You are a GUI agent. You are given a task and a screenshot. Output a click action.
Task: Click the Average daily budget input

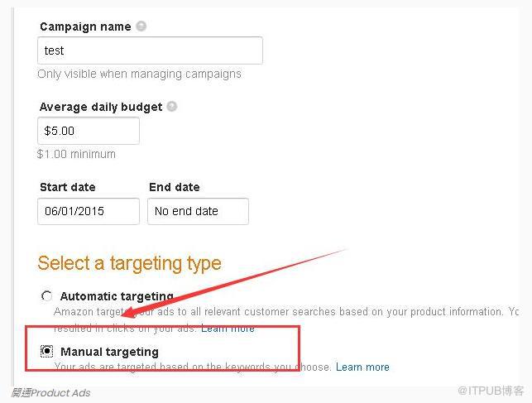click(89, 131)
